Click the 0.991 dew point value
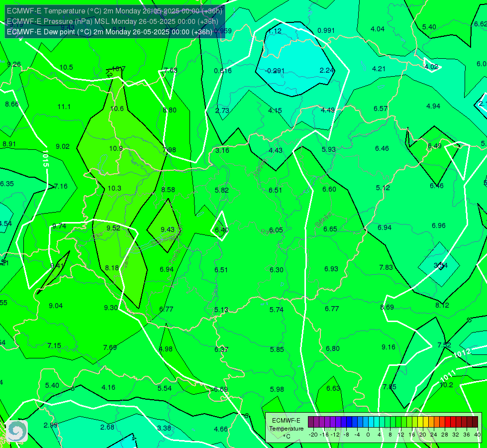Screen dimensions: 487x448 326,30
